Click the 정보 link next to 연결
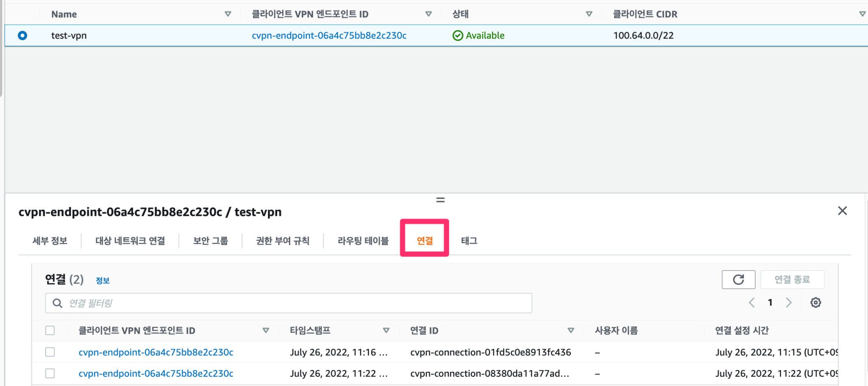Screen dimensions: 868x386 click(103, 280)
